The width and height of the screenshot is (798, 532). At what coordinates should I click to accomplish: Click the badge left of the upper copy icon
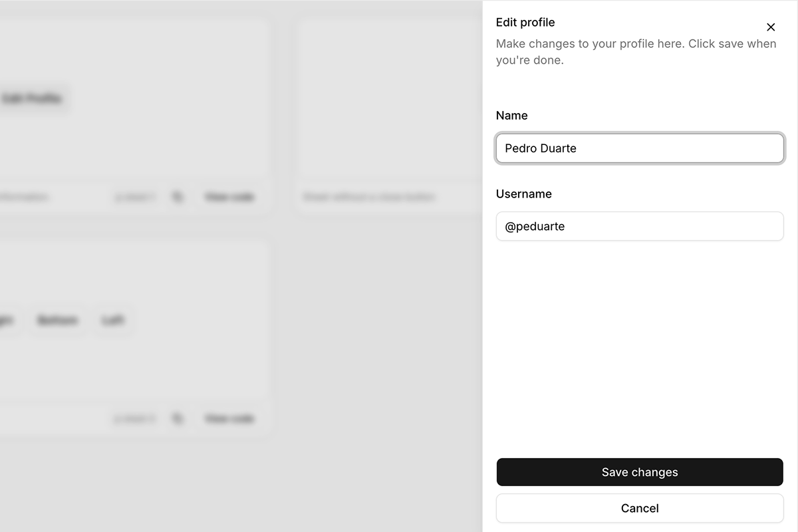point(135,197)
